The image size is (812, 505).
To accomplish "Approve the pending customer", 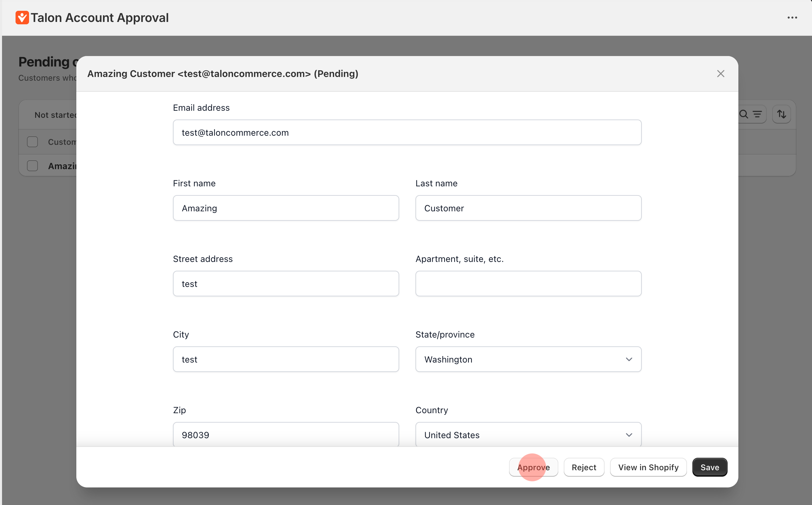I will click(x=533, y=467).
